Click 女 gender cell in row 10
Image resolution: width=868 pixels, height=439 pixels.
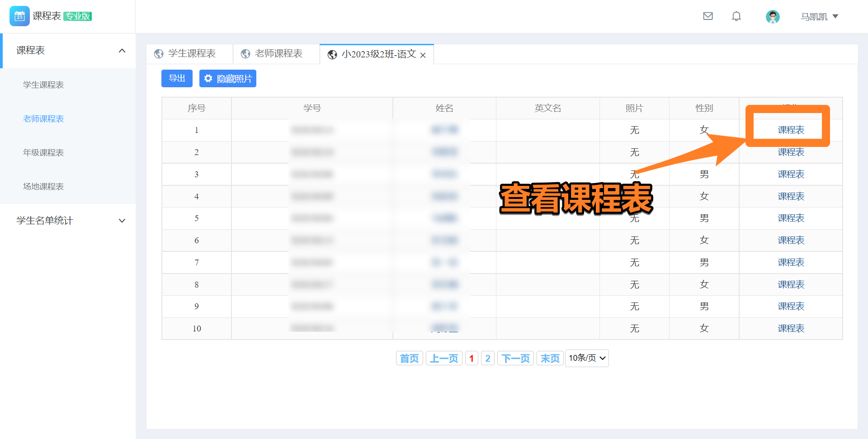[704, 329]
